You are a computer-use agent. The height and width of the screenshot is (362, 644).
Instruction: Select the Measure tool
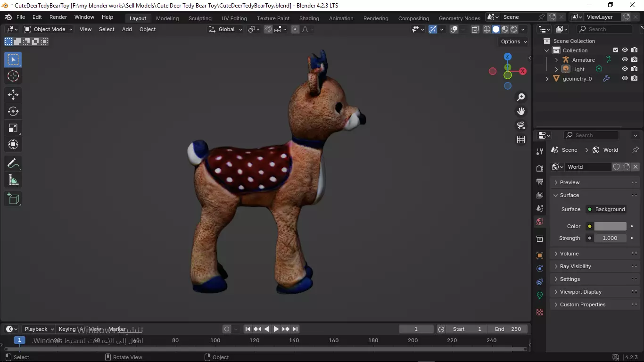[13, 180]
